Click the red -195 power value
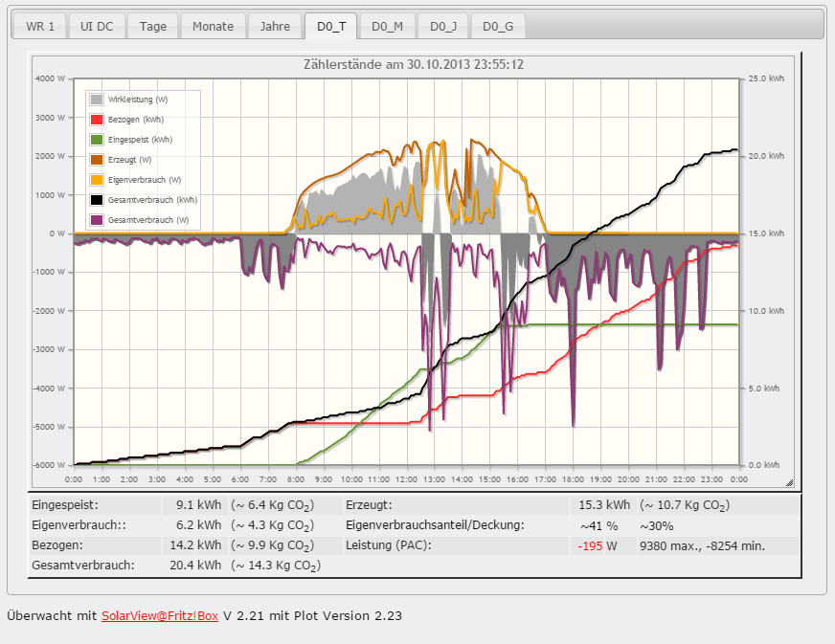 coord(590,546)
